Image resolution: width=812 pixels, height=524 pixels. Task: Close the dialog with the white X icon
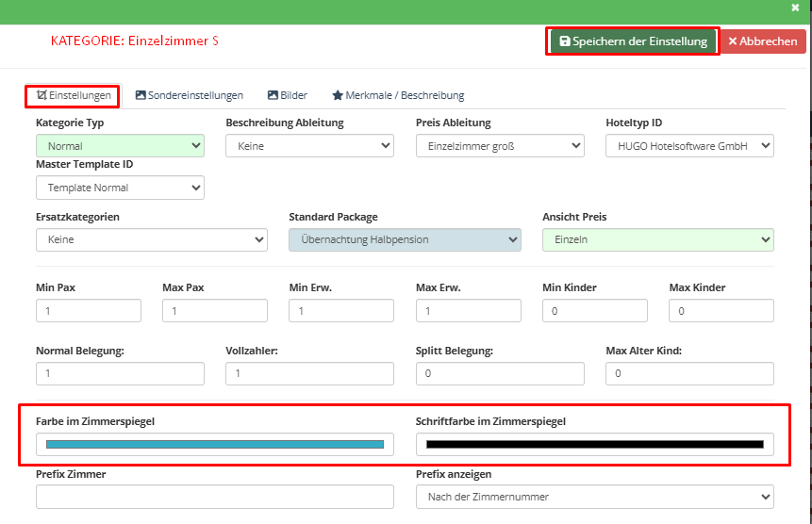pos(795,8)
